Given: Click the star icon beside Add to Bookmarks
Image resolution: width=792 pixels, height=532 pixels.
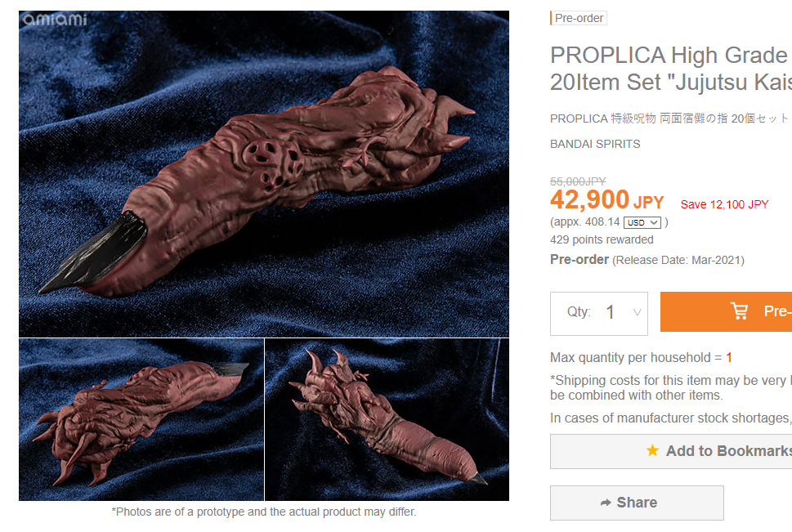Looking at the screenshot, I should 652,450.
